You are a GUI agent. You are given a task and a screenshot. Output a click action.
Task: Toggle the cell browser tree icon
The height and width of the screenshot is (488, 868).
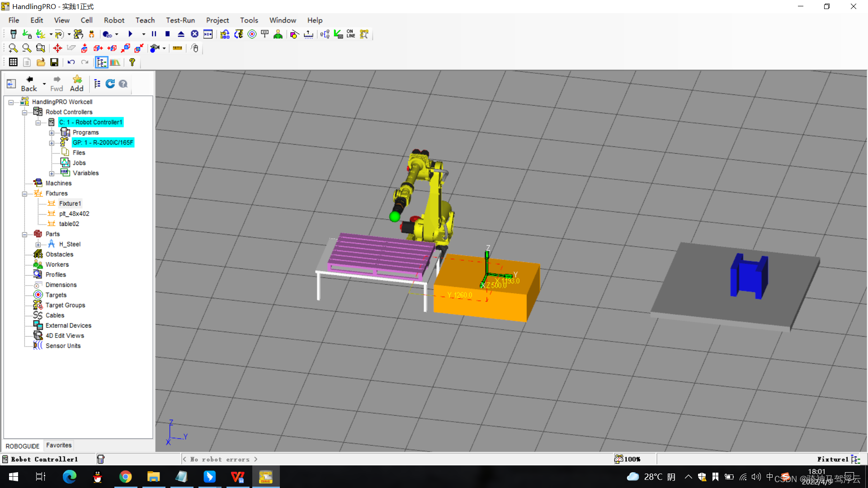pyautogui.click(x=101, y=62)
